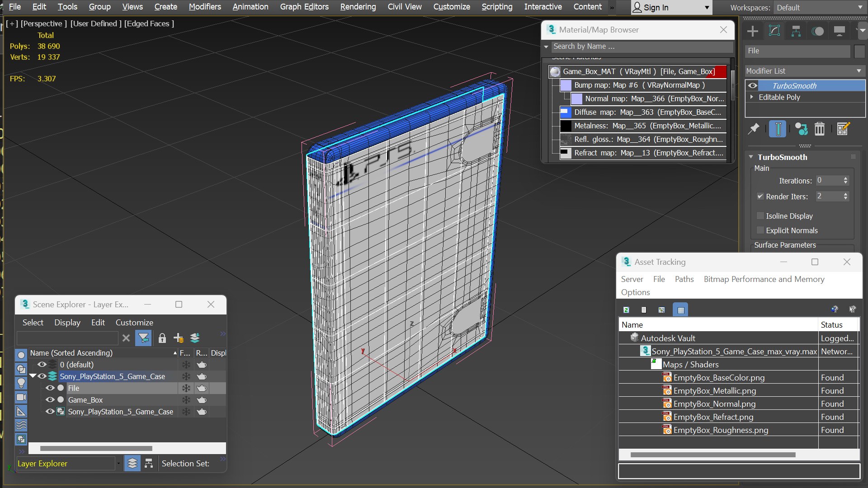Switch to the Modify panel icon

tap(774, 31)
